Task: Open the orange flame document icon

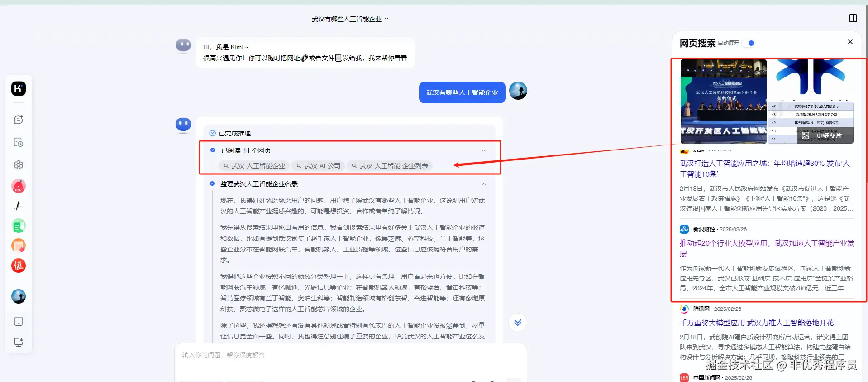Action: coord(19,246)
